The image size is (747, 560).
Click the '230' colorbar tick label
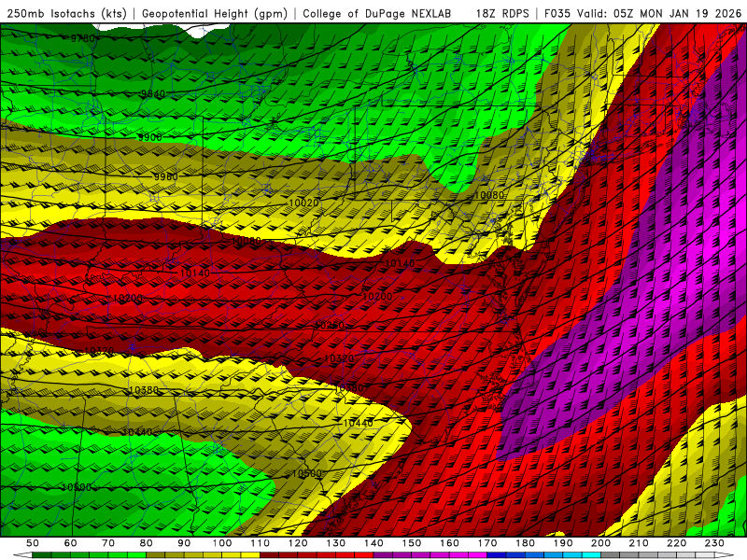pos(714,543)
